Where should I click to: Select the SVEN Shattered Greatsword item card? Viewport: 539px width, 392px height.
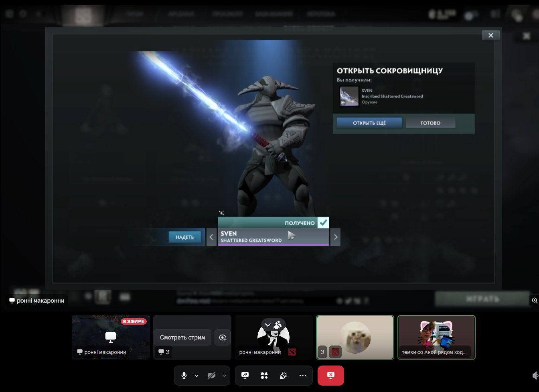coord(274,237)
